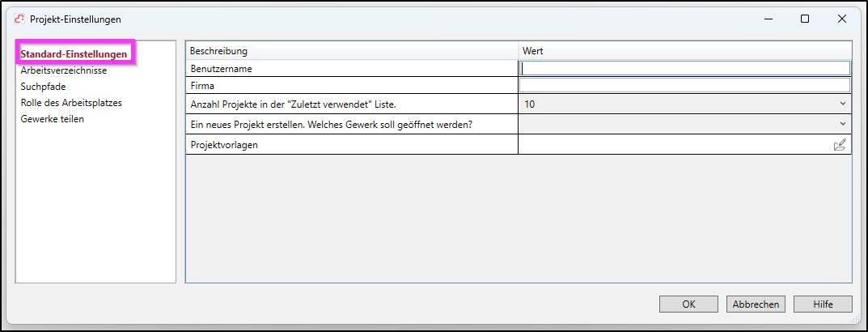Open Rolle des Arbeitsplatzes section
This screenshot has width=868, height=332.
pyautogui.click(x=71, y=103)
